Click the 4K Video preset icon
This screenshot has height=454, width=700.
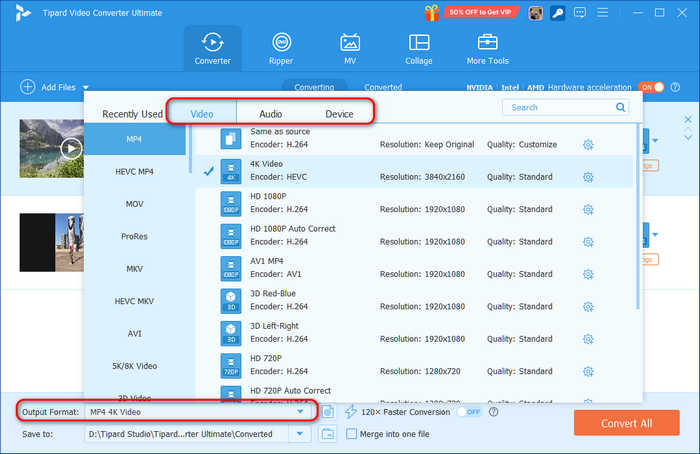coord(231,171)
